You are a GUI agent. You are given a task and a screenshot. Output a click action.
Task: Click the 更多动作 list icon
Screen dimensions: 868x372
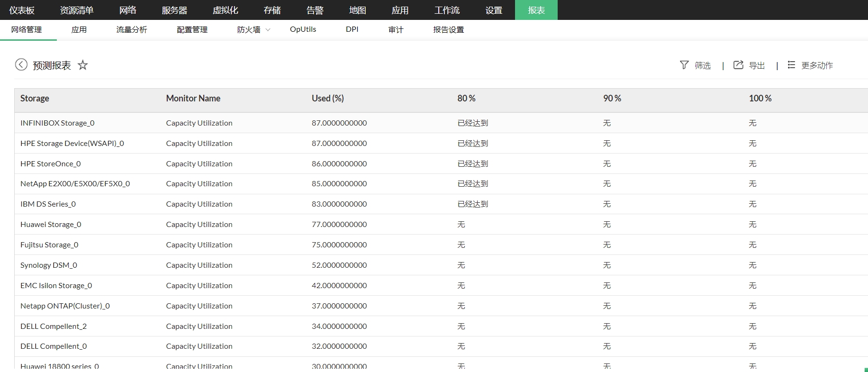pyautogui.click(x=791, y=65)
